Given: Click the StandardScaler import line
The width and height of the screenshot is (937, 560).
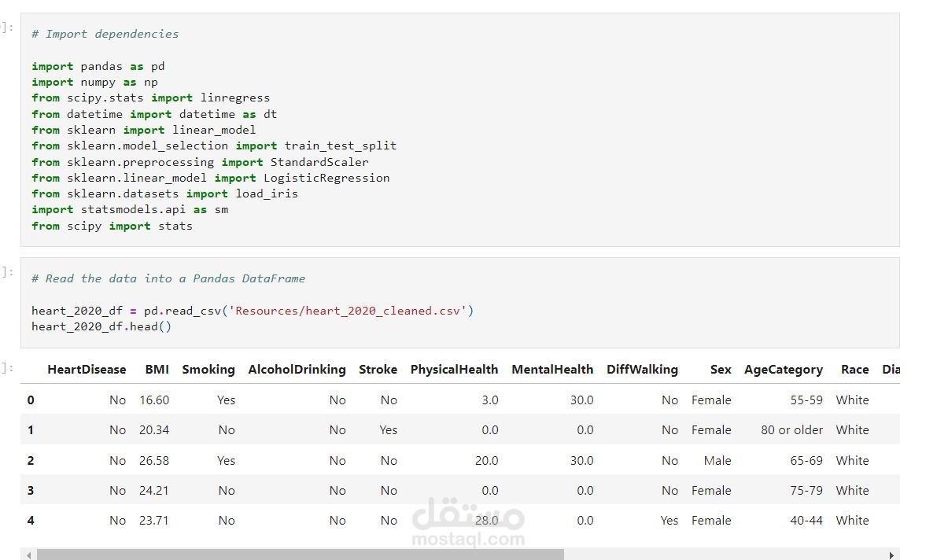Looking at the screenshot, I should [x=200, y=162].
